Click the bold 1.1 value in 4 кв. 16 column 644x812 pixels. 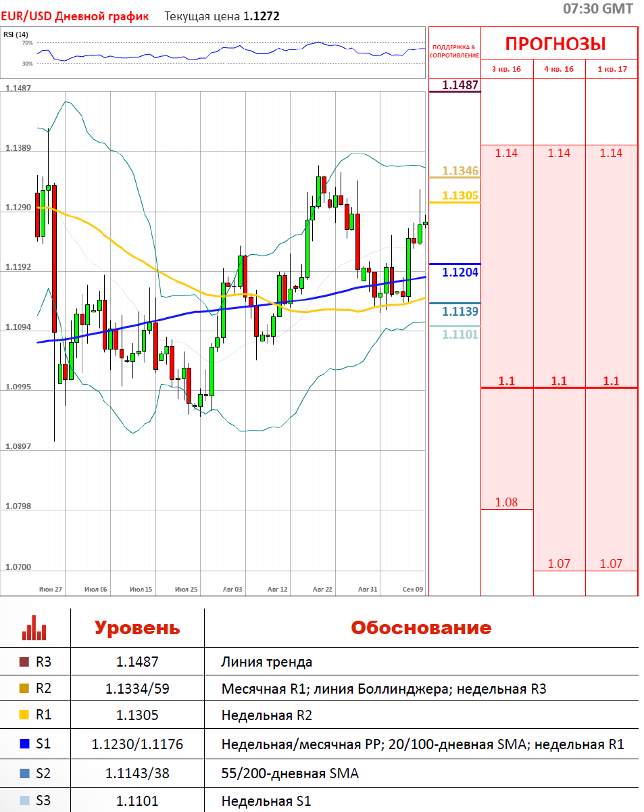tap(559, 381)
